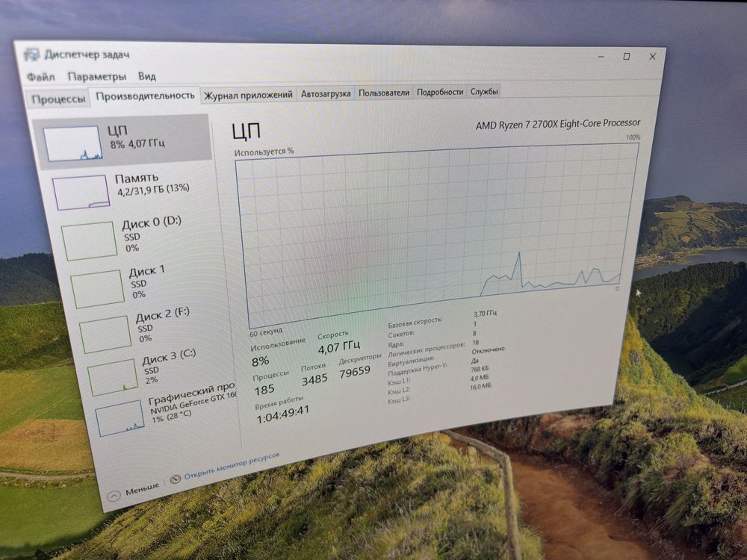The height and width of the screenshot is (560, 747).
Task: Select the NVIDIA GeForce GPU graph thumbnail
Action: click(x=121, y=418)
